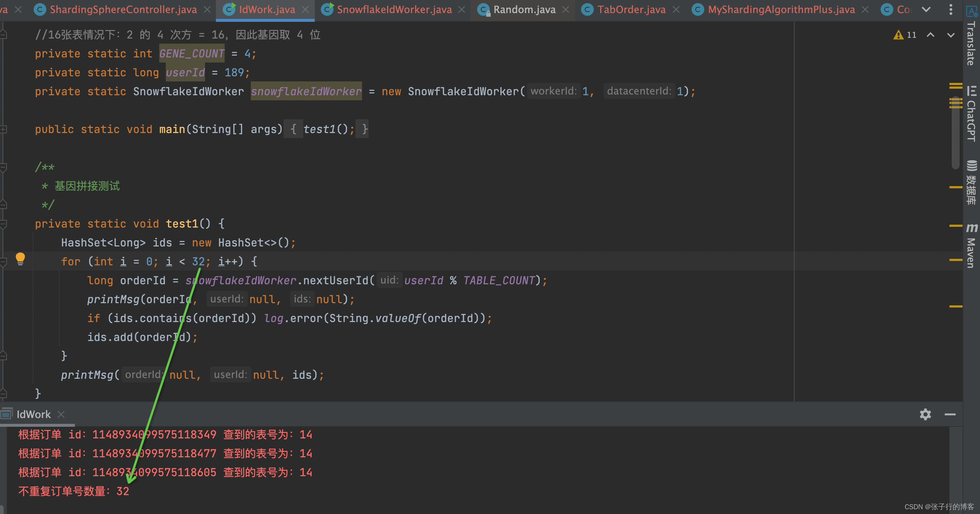Switch to the SnowflakeIdWorker.java tab
The width and height of the screenshot is (980, 514).
[x=394, y=9]
